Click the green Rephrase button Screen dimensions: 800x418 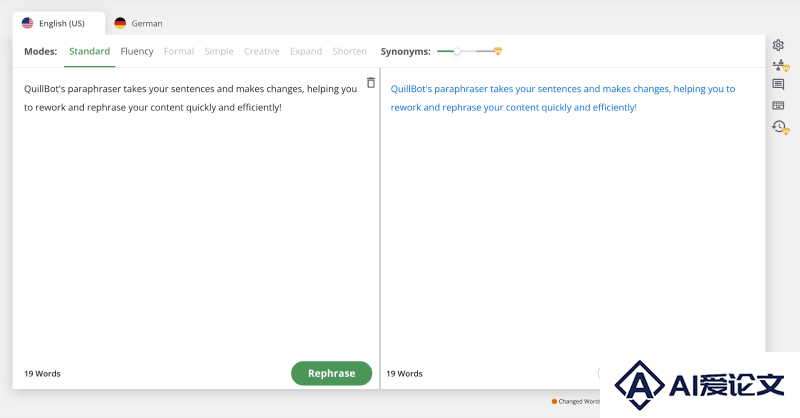pyautogui.click(x=332, y=373)
